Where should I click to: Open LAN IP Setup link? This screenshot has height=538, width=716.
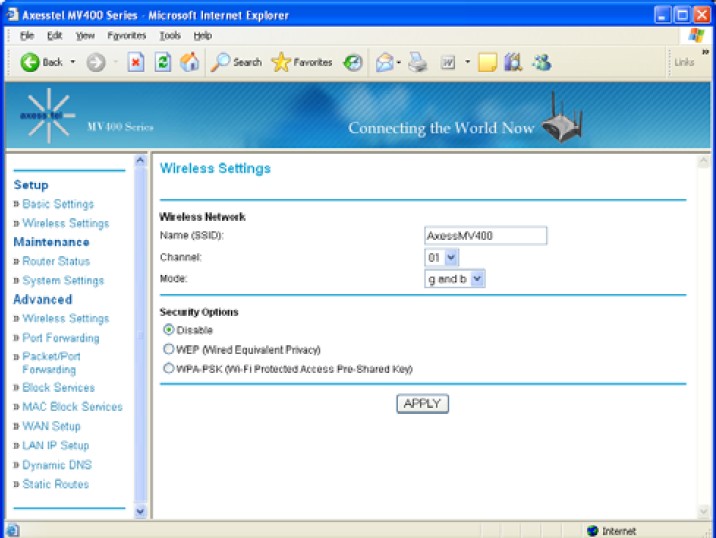56,445
